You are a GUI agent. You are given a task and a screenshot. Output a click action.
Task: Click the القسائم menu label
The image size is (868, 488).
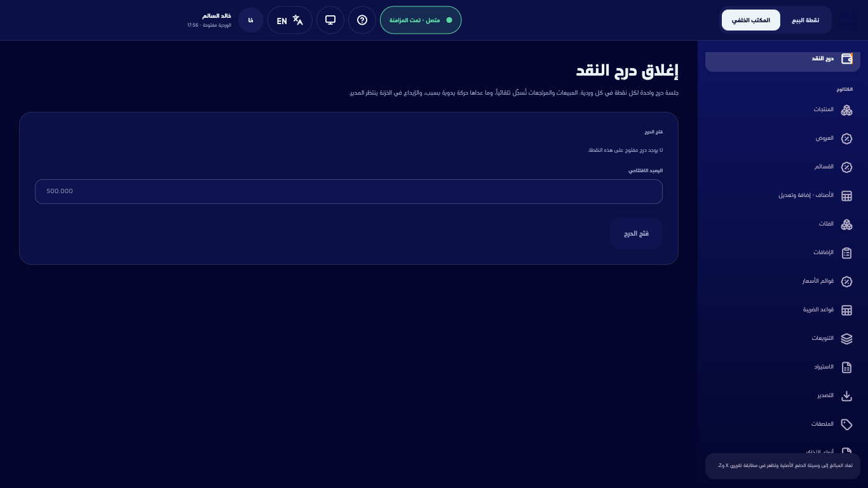pyautogui.click(x=824, y=166)
